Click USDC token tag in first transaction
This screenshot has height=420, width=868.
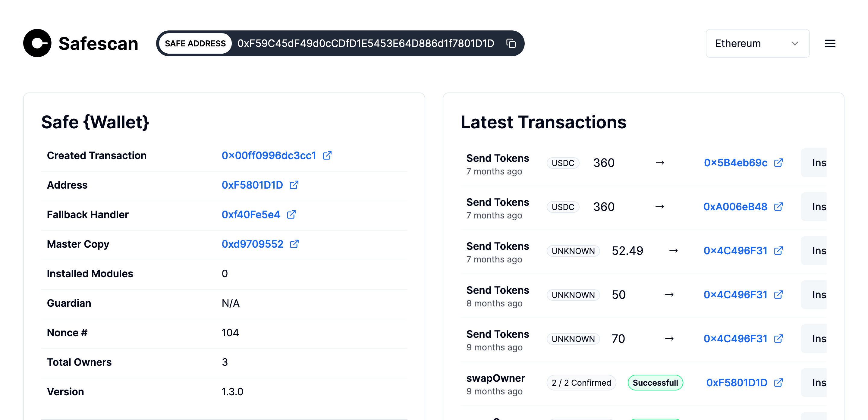(563, 163)
